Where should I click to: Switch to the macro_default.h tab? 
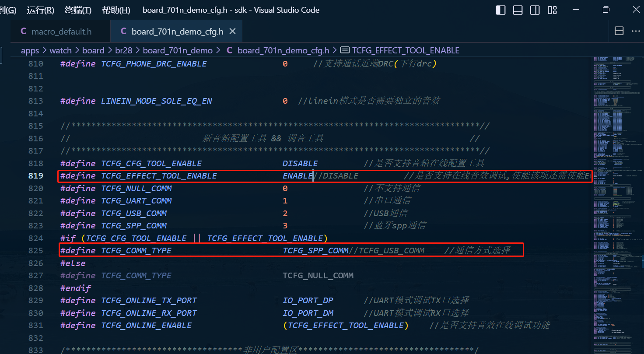coord(56,32)
